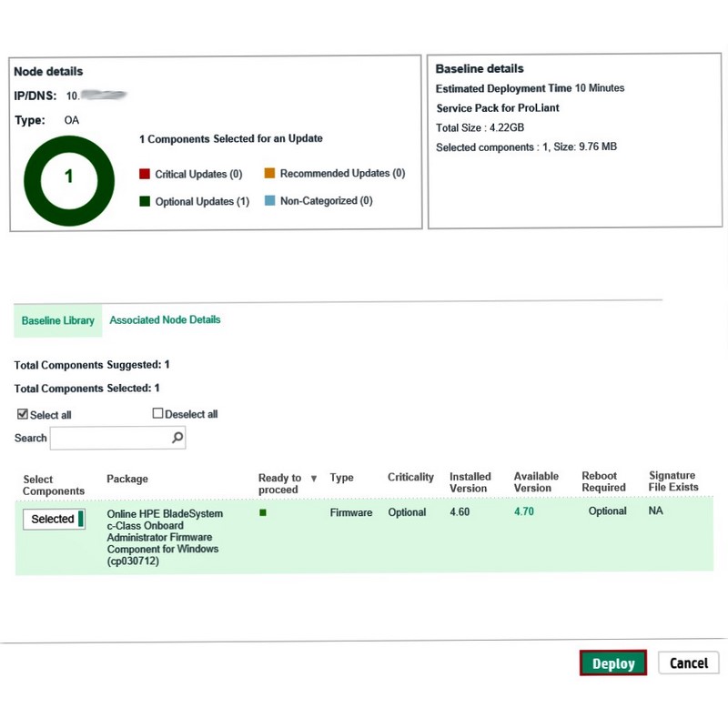
Task: Open the Associated Node Details tab
Action: [165, 319]
